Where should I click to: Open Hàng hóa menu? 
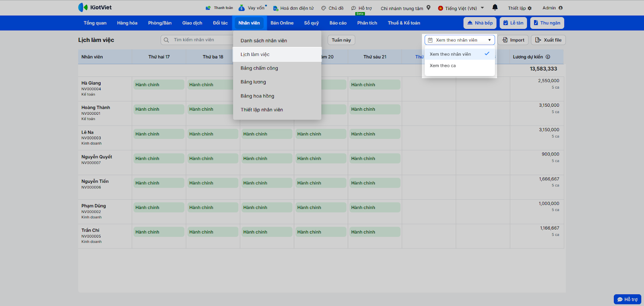click(x=127, y=23)
